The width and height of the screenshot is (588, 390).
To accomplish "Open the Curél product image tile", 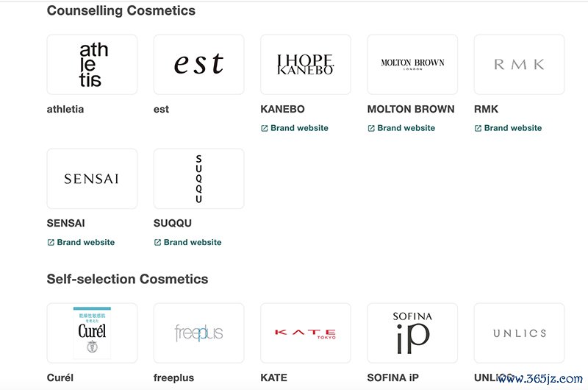I will (x=92, y=333).
